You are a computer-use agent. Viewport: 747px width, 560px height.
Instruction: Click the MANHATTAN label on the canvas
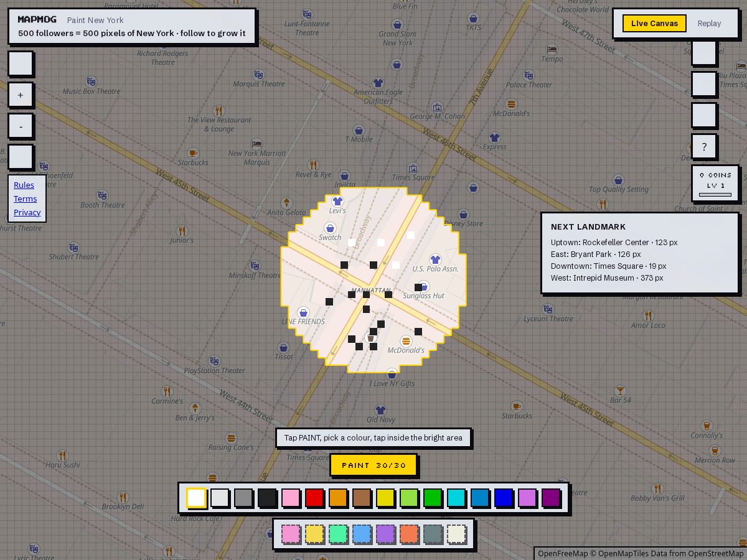[x=371, y=291]
